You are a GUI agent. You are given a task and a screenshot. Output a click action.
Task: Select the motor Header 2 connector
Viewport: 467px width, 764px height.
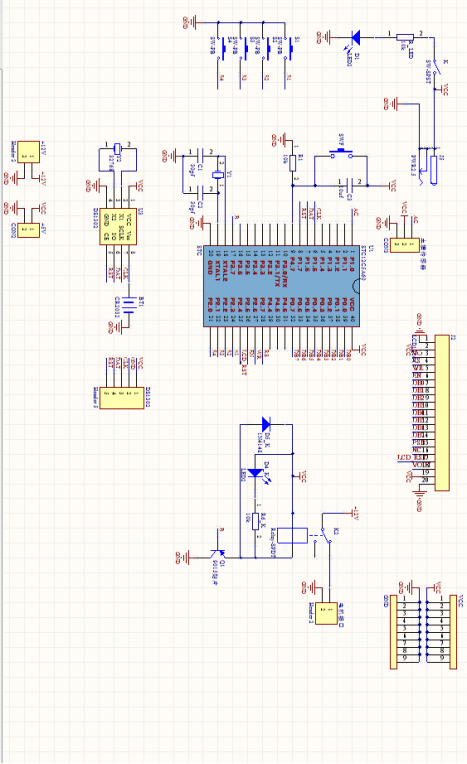click(x=326, y=613)
